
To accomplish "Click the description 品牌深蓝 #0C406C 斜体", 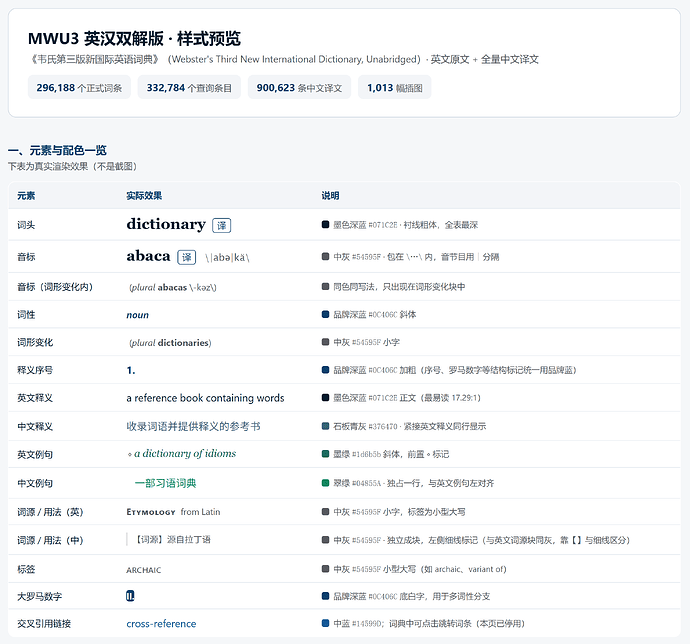I will (x=374, y=314).
